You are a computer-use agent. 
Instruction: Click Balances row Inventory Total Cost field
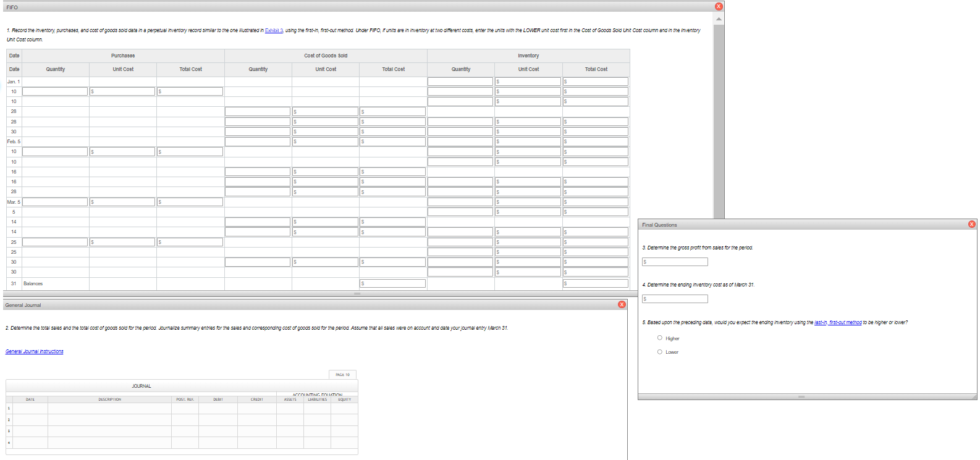click(596, 283)
